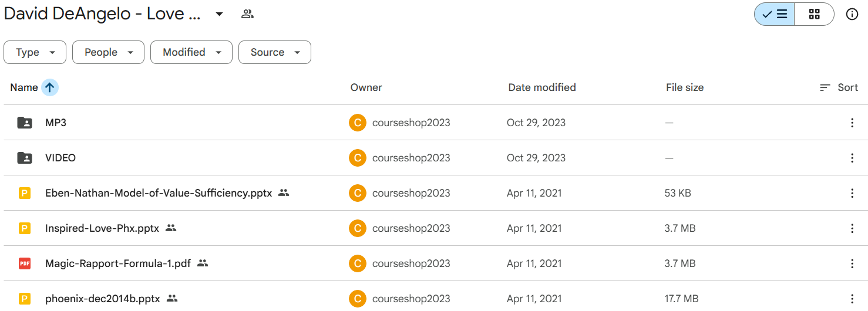Reverse the Name sort direction arrow

click(x=50, y=87)
